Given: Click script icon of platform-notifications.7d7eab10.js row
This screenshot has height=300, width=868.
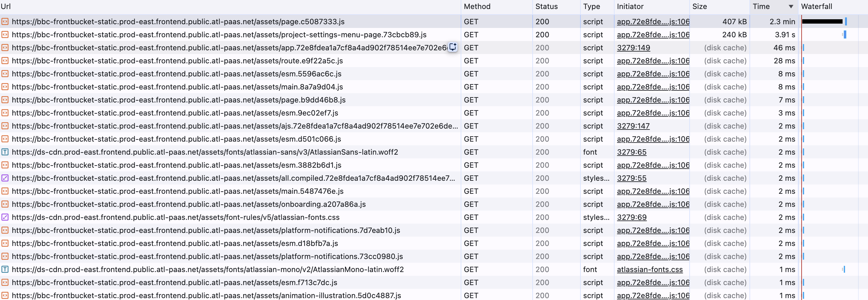Looking at the screenshot, I should point(5,230).
